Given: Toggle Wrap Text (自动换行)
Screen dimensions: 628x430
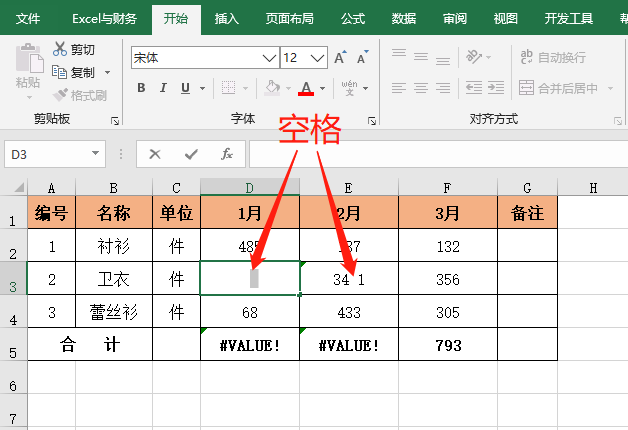Looking at the screenshot, I should click(553, 57).
